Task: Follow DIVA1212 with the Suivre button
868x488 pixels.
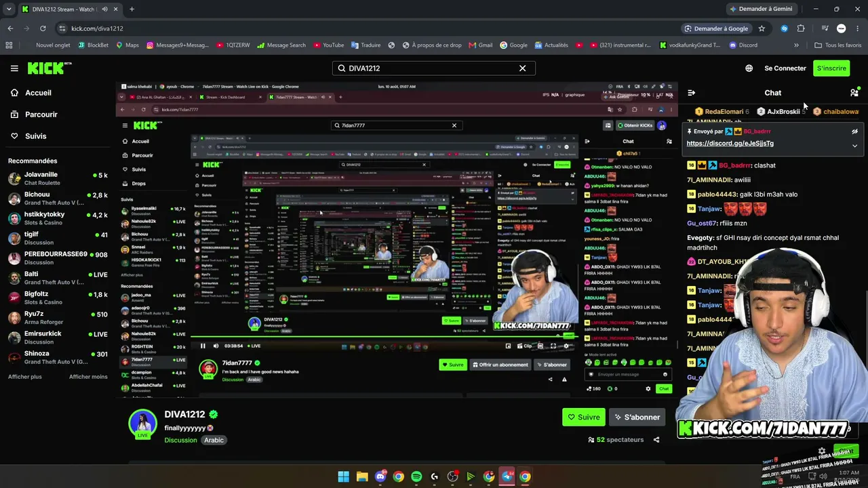Action: [x=583, y=417]
